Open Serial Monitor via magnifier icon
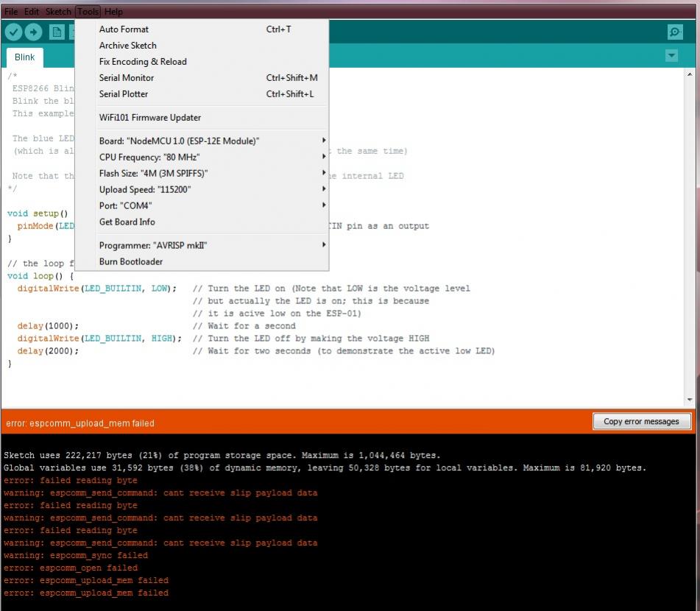Viewport: 700px width, 611px height. (674, 32)
